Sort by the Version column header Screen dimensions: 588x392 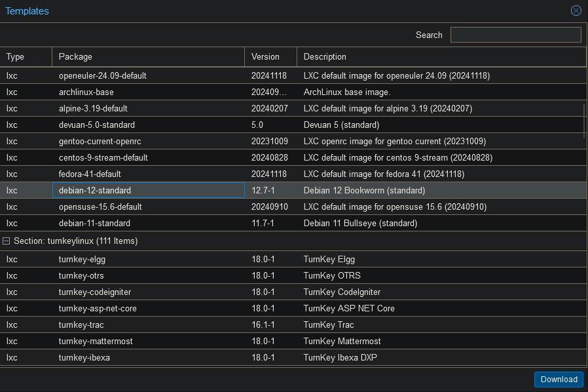tap(270, 57)
